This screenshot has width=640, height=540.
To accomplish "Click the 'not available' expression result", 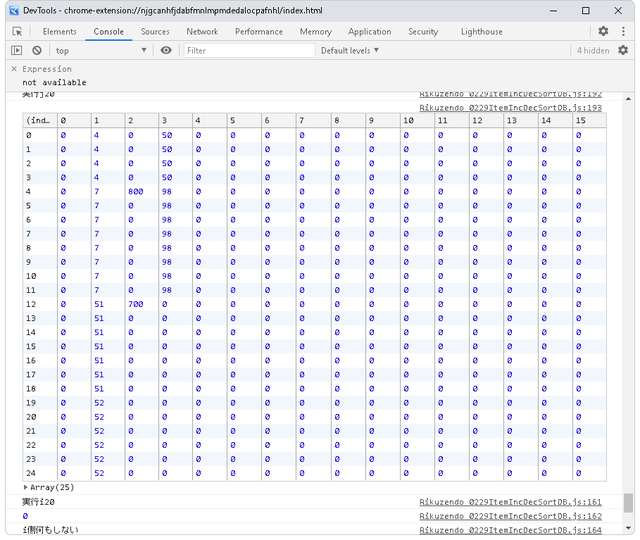I will coord(54,82).
